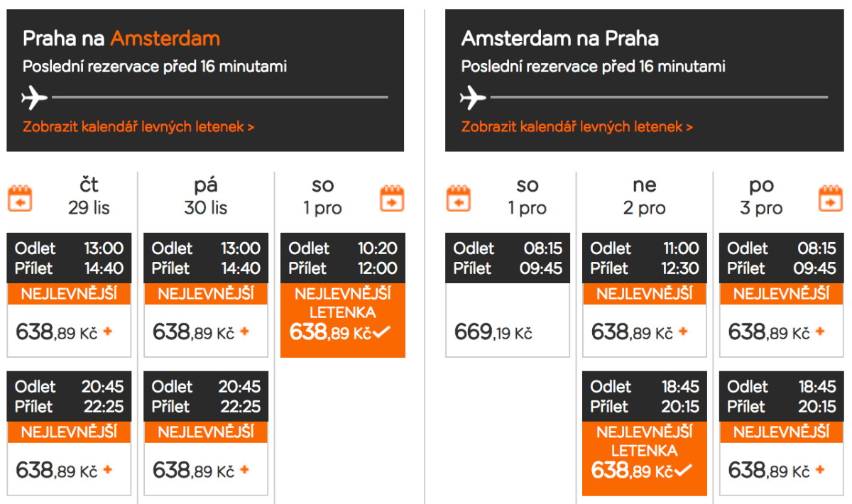Click next-day calendar icon for Amsterdam–Praha
Viewport: 852px width, 504px height.
tap(830, 198)
